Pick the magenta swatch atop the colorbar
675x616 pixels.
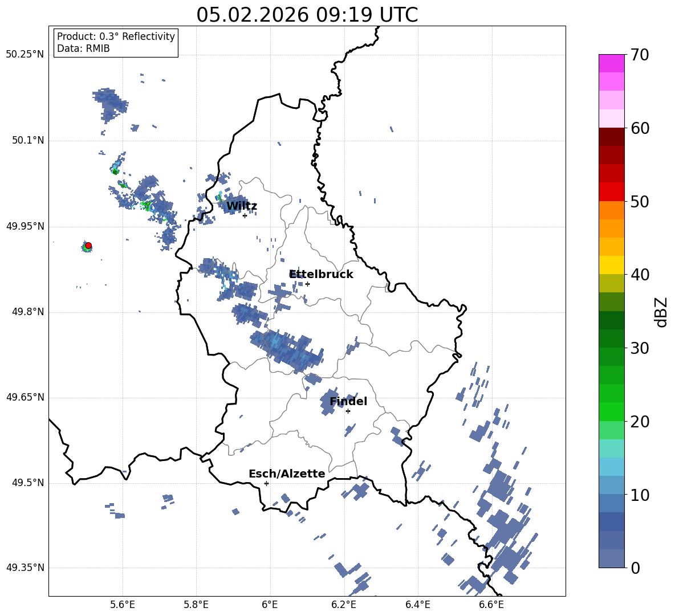611,63
